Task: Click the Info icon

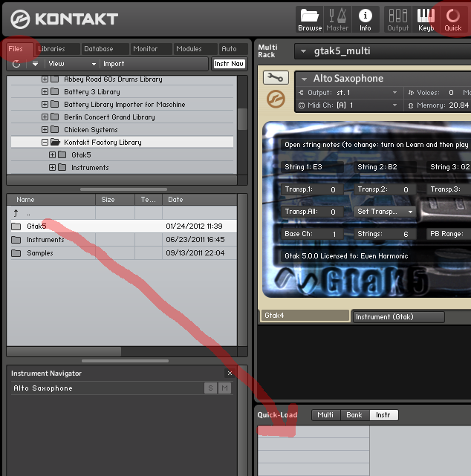Action: pos(365,19)
